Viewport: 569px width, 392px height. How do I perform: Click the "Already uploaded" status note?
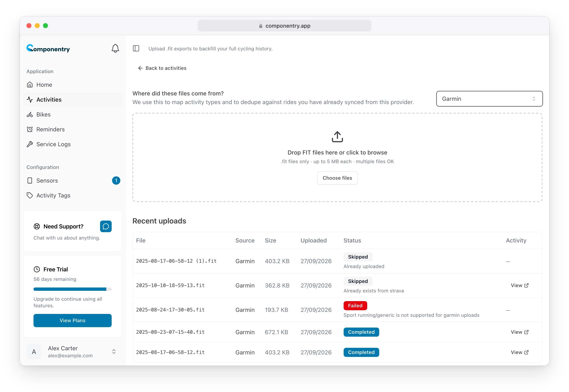(x=364, y=266)
